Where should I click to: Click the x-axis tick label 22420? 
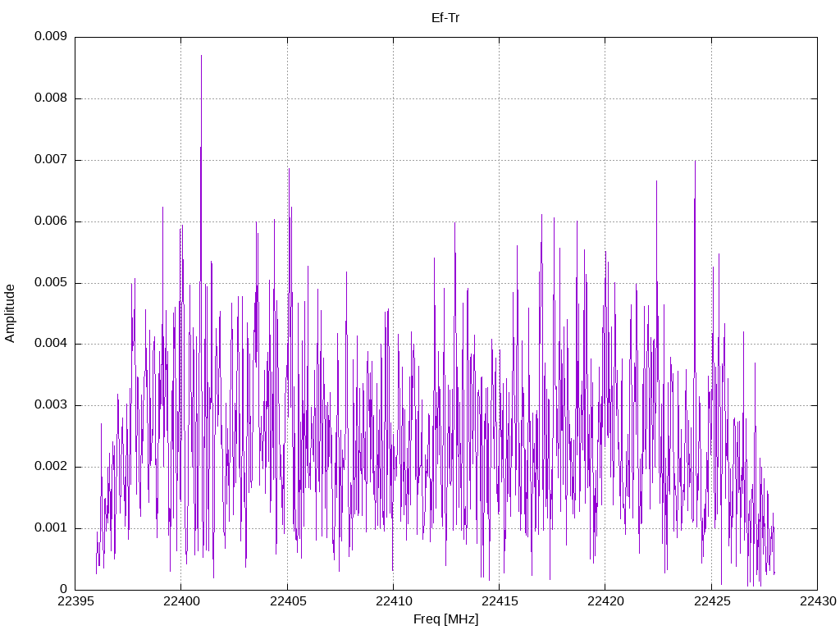[605, 601]
